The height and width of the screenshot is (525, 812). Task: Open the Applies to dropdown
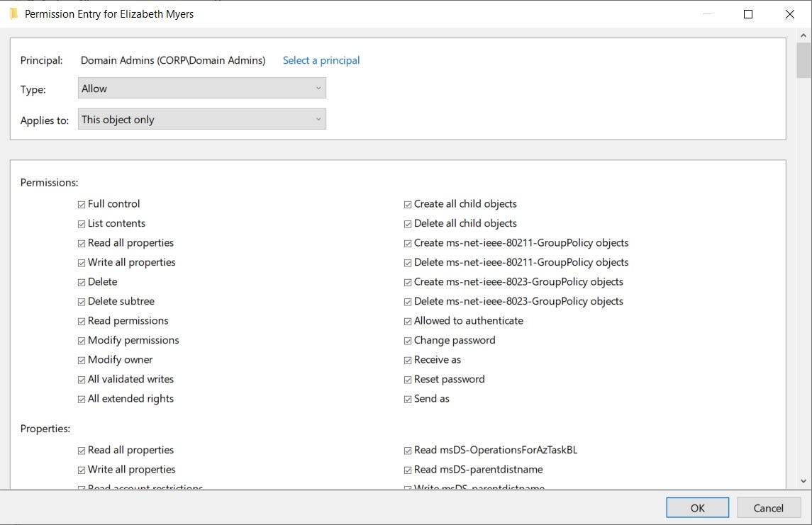(202, 119)
